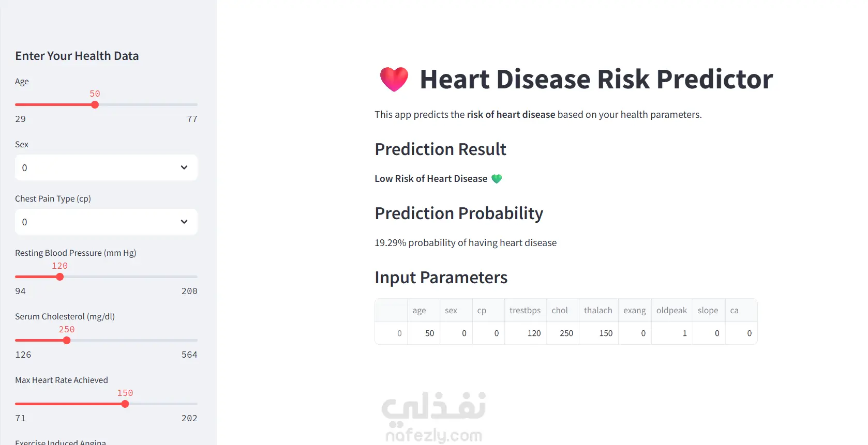Viewport: 868px width, 445px height.
Task: Click the Prediction Result heading
Action: [x=440, y=149]
